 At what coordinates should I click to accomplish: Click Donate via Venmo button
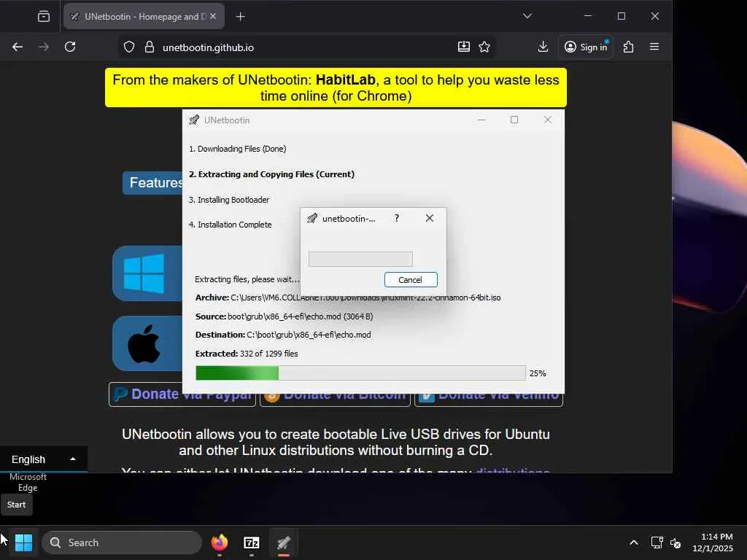(489, 394)
